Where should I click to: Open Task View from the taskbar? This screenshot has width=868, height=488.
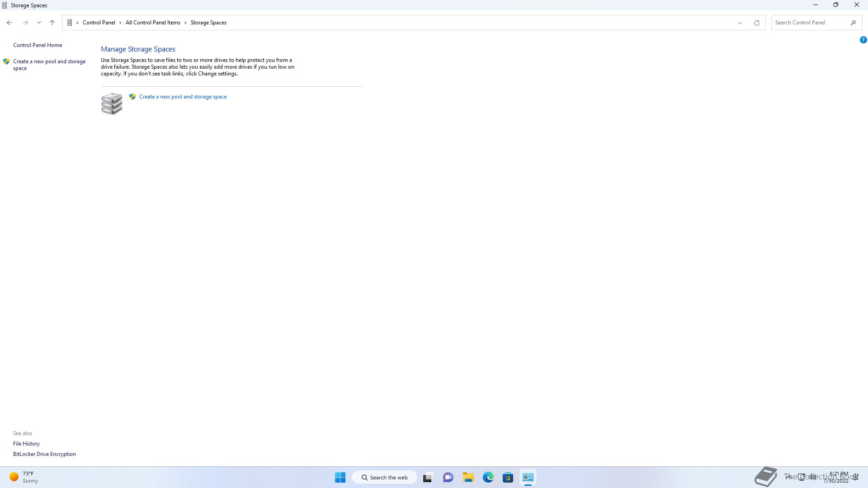pyautogui.click(x=428, y=477)
